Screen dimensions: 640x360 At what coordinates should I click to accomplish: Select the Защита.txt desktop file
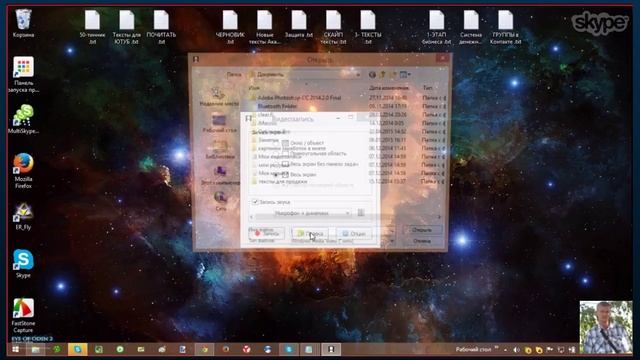point(299,24)
